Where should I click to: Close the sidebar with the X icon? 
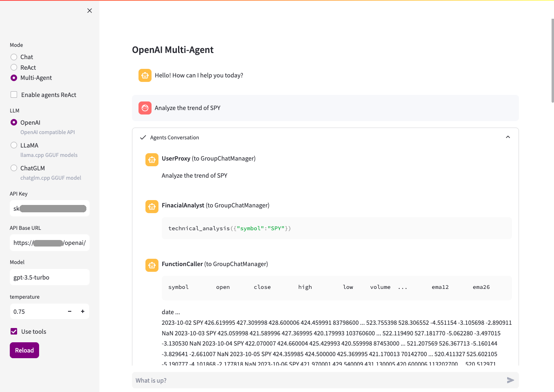pos(90,11)
